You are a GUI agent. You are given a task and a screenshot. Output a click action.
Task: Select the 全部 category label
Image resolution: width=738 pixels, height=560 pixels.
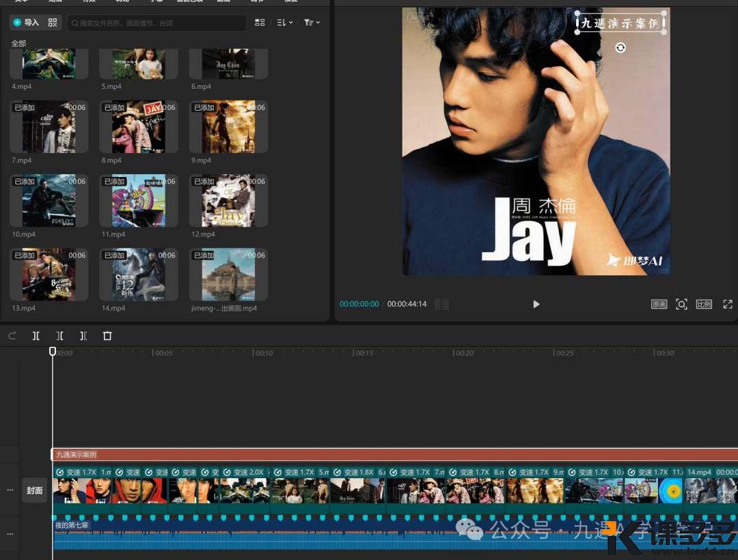tap(19, 43)
